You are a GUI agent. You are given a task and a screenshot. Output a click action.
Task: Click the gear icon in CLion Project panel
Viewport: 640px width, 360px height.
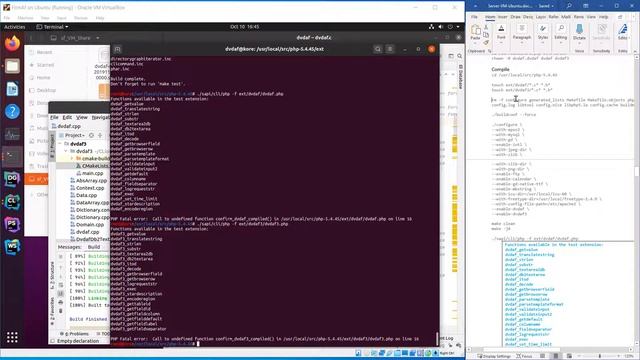click(x=91, y=135)
